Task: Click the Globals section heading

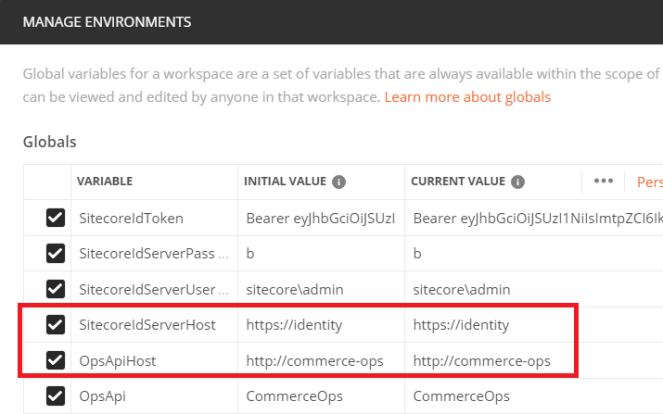Action: [49, 142]
